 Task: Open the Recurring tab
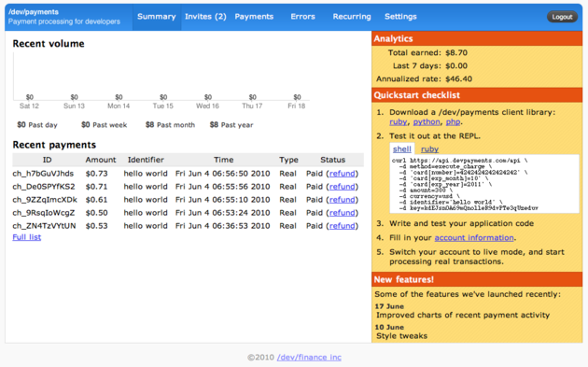pyautogui.click(x=352, y=17)
